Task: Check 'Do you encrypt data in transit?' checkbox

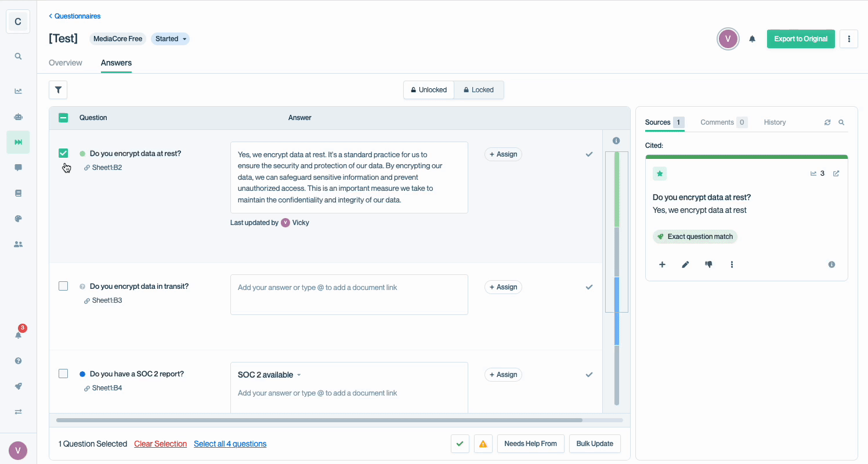Action: [x=63, y=286]
